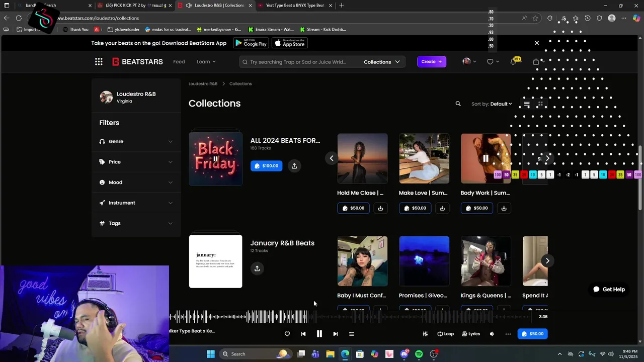Toggle Loop in the player

coord(445,334)
